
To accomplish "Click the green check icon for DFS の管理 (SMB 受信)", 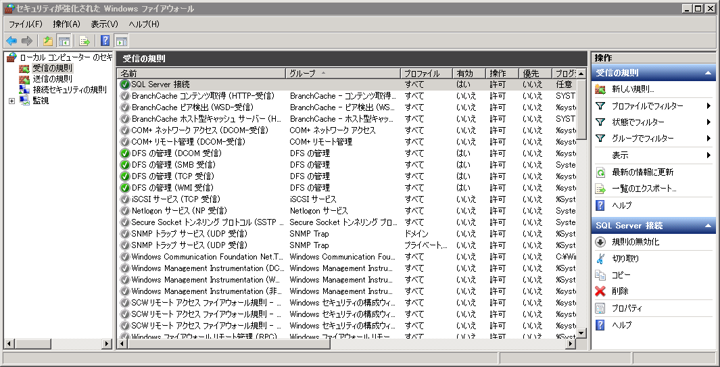I will pos(124,165).
